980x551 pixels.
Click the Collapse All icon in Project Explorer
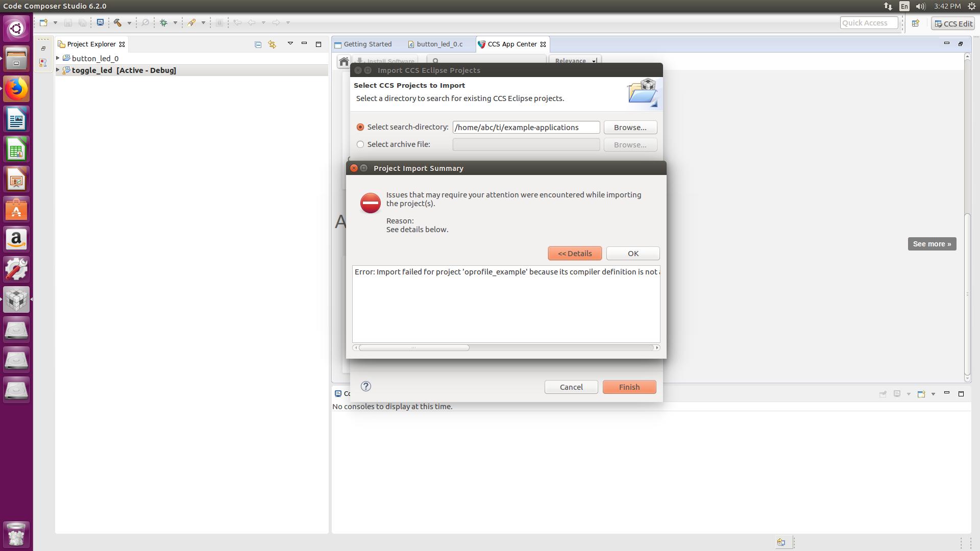point(258,44)
